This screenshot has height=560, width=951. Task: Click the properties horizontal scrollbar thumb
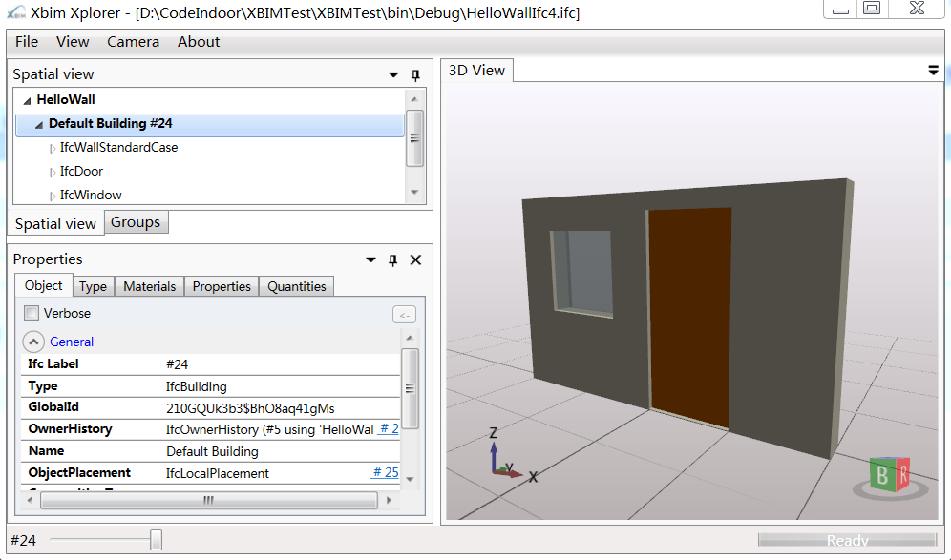click(209, 501)
